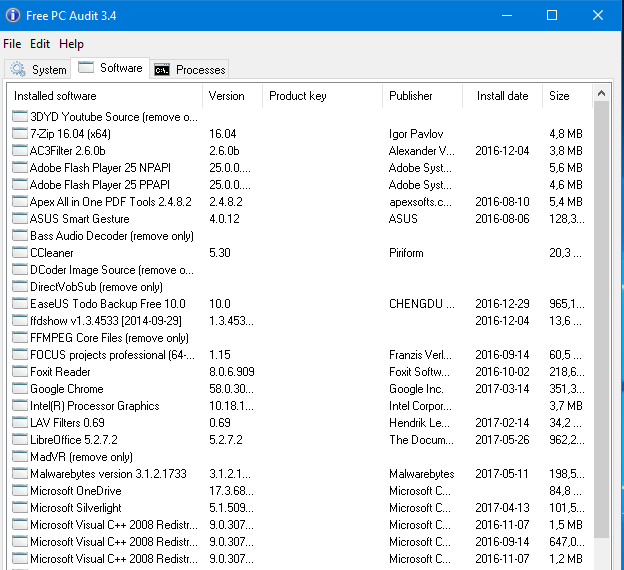
Task: Click the Software tab window icon
Action: (x=86, y=67)
